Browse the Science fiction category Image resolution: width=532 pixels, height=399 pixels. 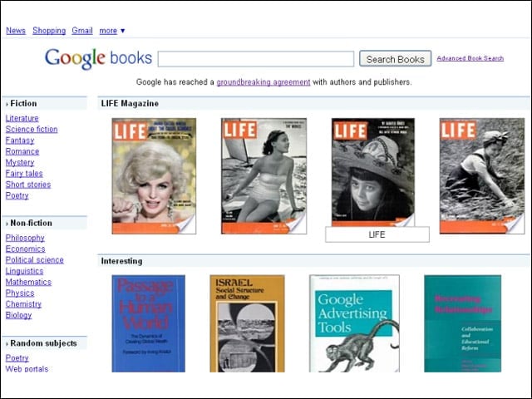(x=32, y=130)
